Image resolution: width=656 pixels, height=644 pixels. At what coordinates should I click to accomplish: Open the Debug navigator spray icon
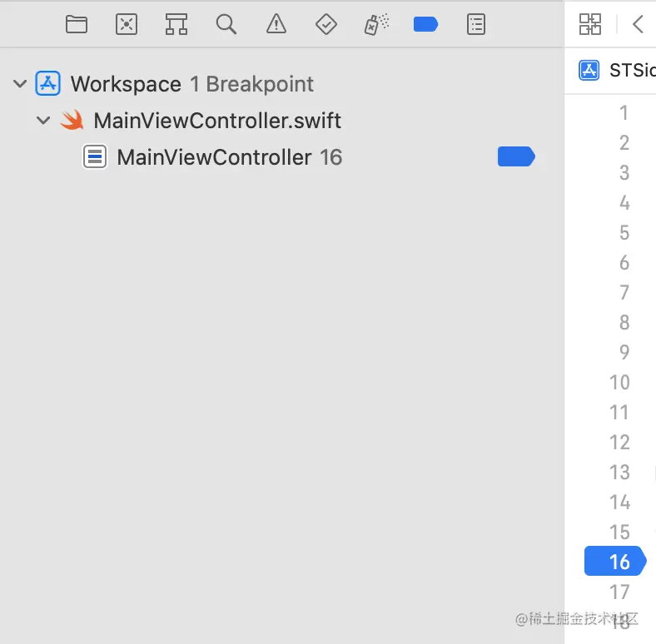376,24
